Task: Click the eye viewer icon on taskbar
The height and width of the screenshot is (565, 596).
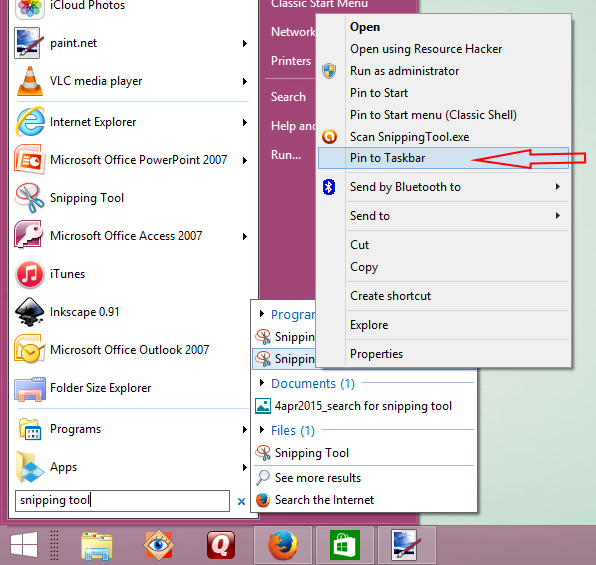Action: (159, 545)
